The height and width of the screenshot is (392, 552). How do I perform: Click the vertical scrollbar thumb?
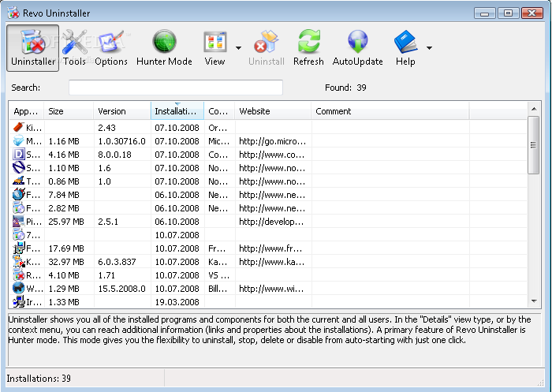(534, 145)
